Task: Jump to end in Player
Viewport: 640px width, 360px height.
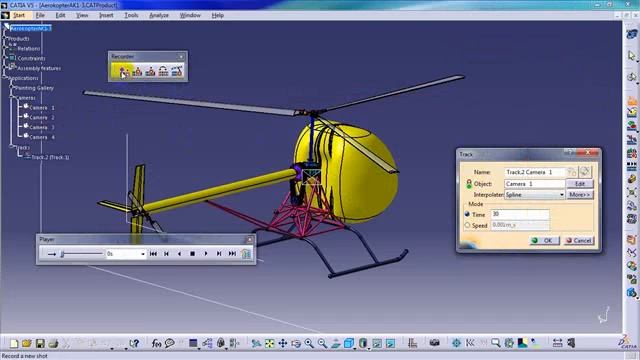Action: pos(232,254)
